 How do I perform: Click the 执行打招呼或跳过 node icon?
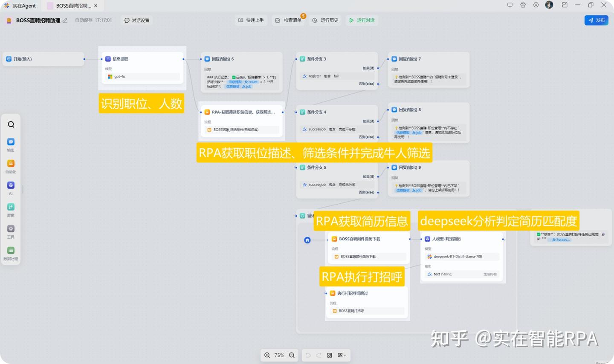333,293
